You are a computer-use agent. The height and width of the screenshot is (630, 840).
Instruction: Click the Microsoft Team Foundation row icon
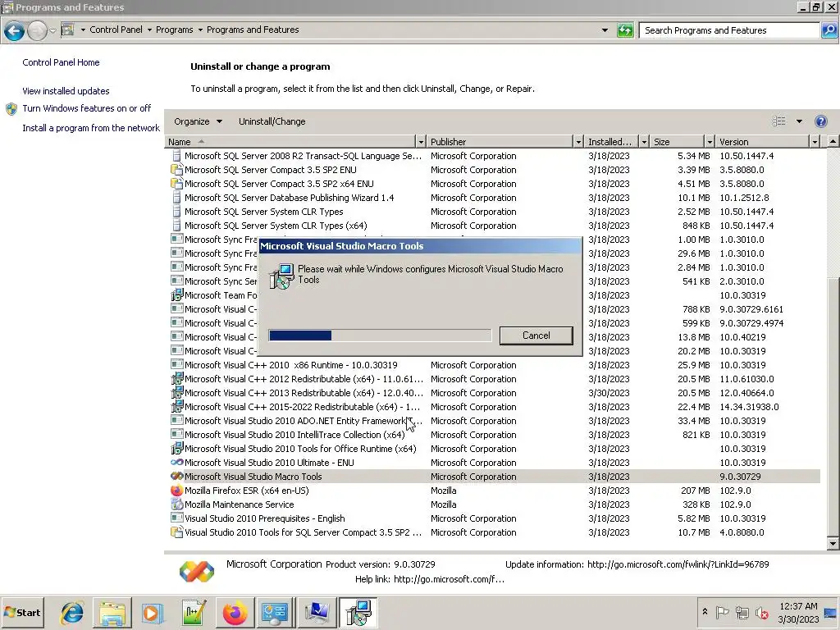(176, 295)
